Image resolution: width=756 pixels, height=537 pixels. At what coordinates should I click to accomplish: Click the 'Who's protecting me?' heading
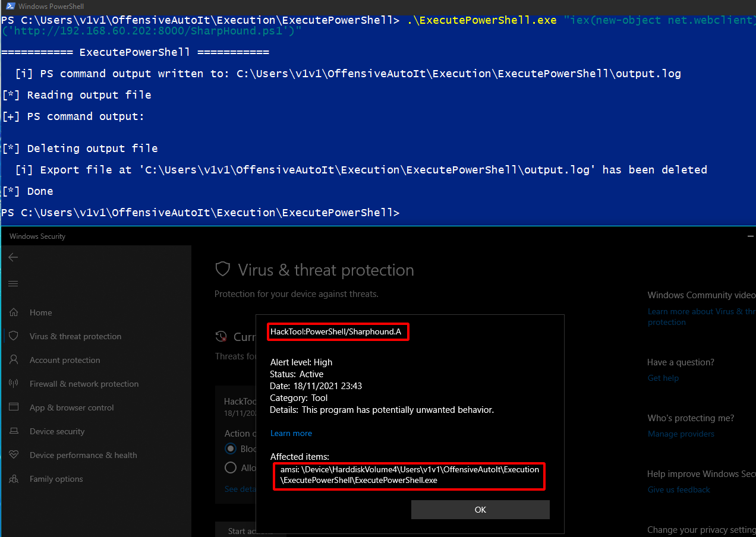pos(691,418)
